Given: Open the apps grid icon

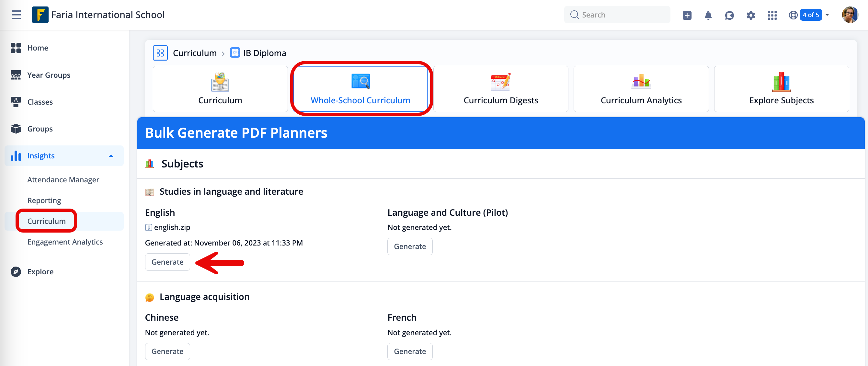Looking at the screenshot, I should 772,15.
